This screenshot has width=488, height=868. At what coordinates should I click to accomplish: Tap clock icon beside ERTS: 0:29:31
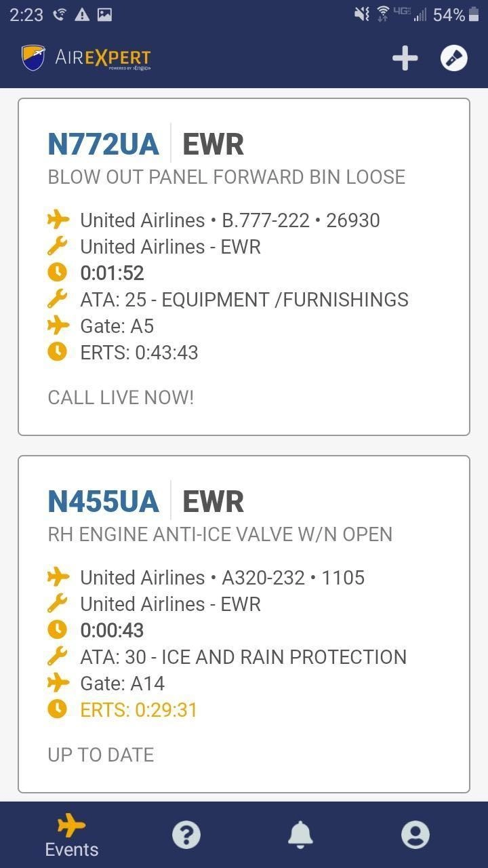(x=58, y=709)
